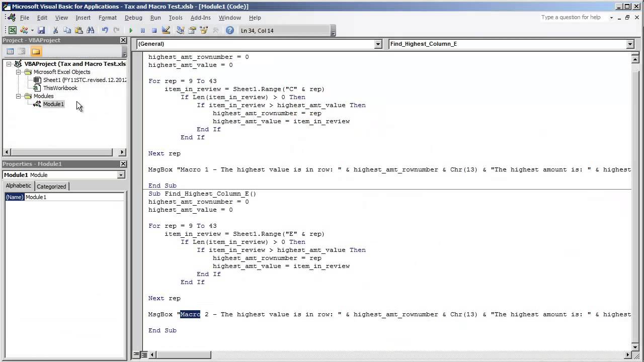Click the (Name) property value field Module1
Image resolution: width=644 pixels, height=362 pixels.
(74, 197)
